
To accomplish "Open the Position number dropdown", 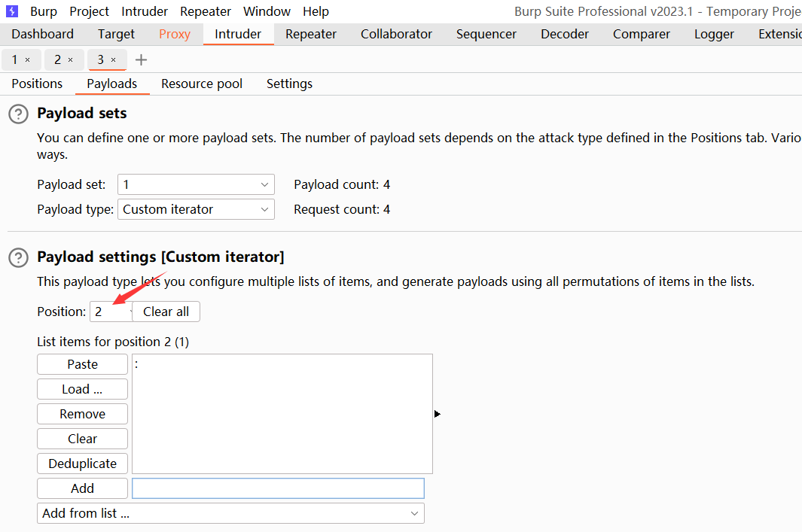I will point(111,312).
